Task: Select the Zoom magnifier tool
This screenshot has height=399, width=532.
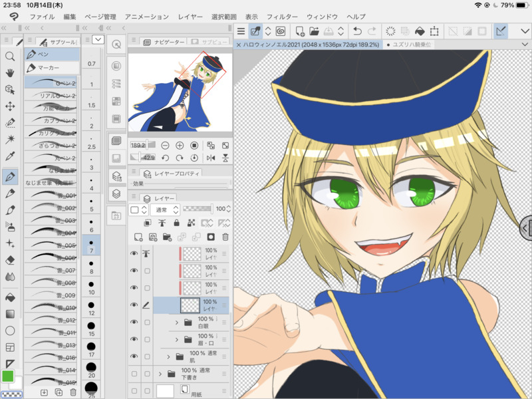Action: pos(10,56)
